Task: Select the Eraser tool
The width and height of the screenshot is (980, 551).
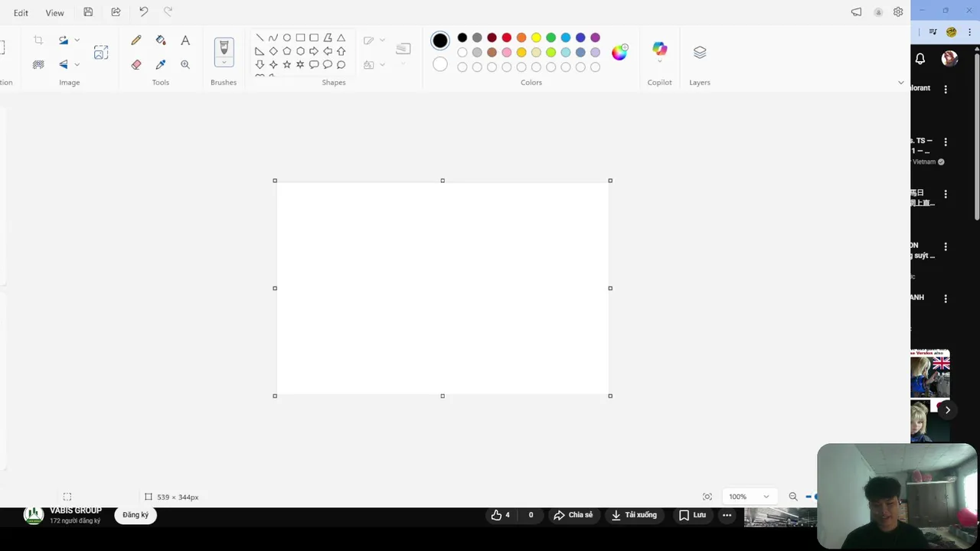Action: coord(136,64)
